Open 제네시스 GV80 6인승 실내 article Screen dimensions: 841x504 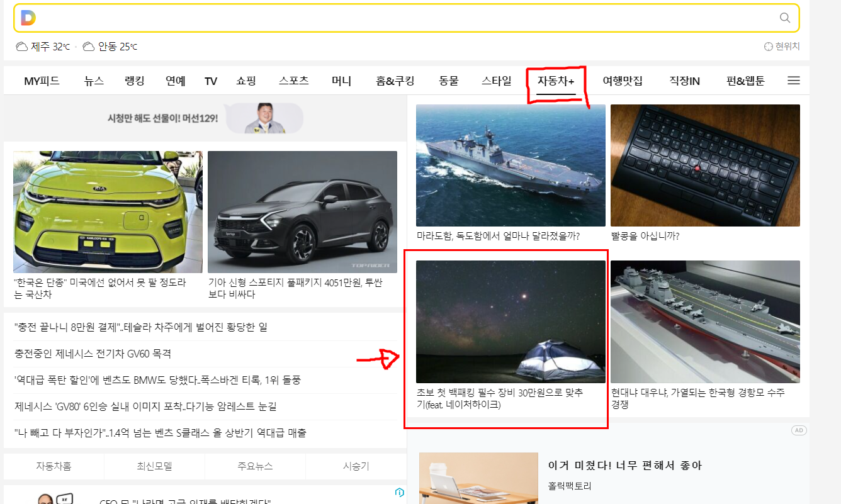(x=145, y=406)
